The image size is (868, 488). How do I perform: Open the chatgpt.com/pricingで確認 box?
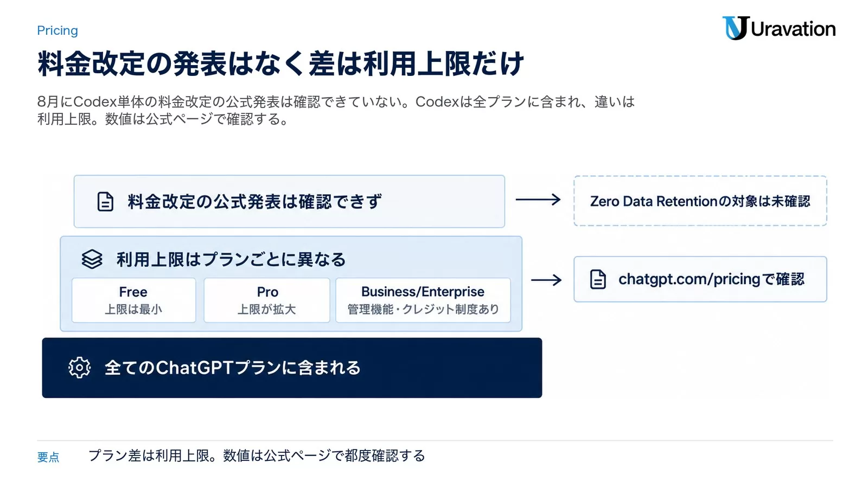[700, 279]
